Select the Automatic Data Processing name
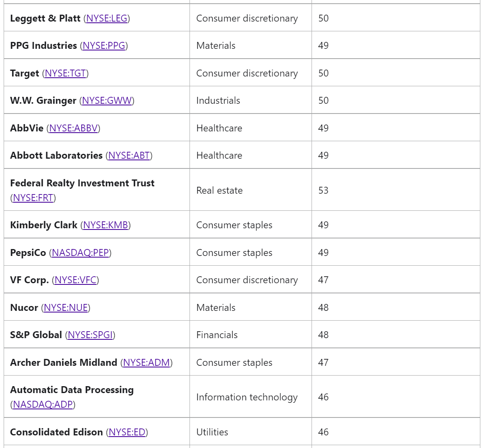Viewport: 484px width, 448px height. 72,390
